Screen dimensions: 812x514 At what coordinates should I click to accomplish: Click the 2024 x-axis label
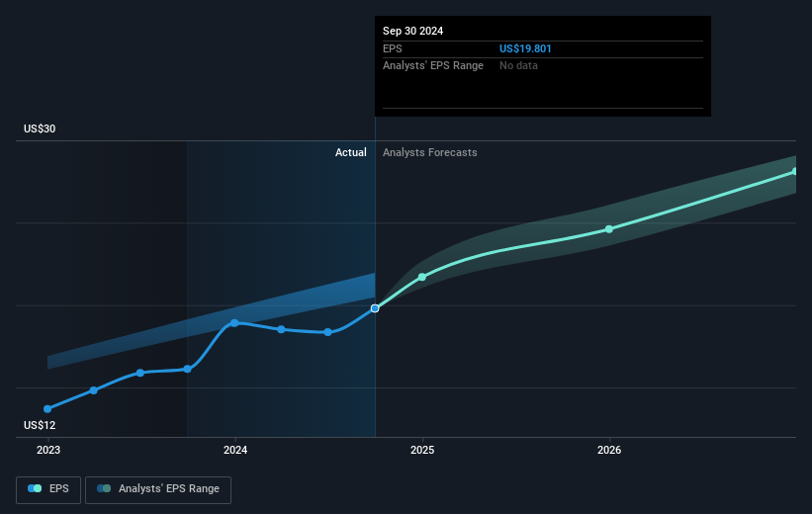235,450
